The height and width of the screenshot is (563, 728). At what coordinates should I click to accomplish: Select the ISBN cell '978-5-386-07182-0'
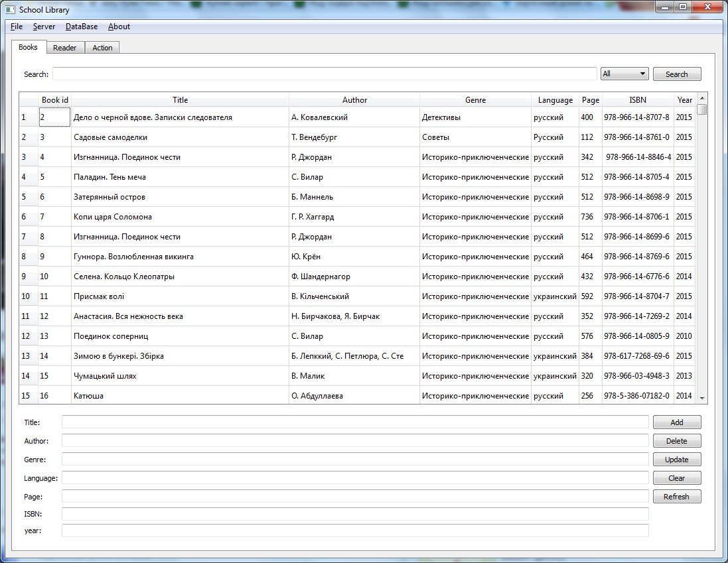(x=638, y=396)
